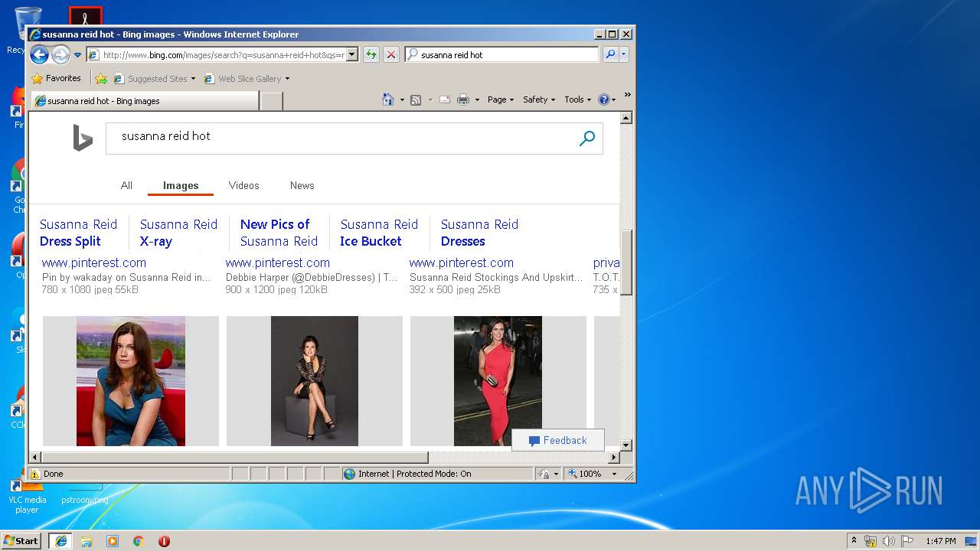Open the Windows Explorer folder taskbar icon

tap(87, 541)
